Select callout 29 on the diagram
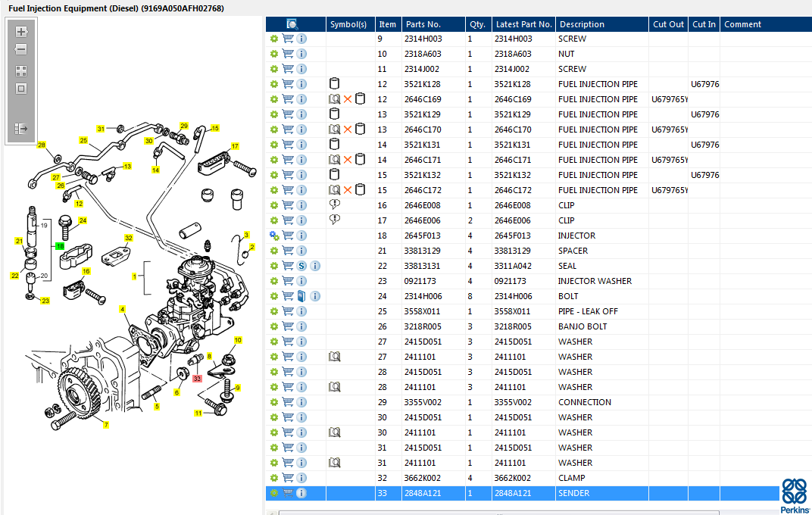This screenshot has height=515, width=812. pyautogui.click(x=184, y=126)
